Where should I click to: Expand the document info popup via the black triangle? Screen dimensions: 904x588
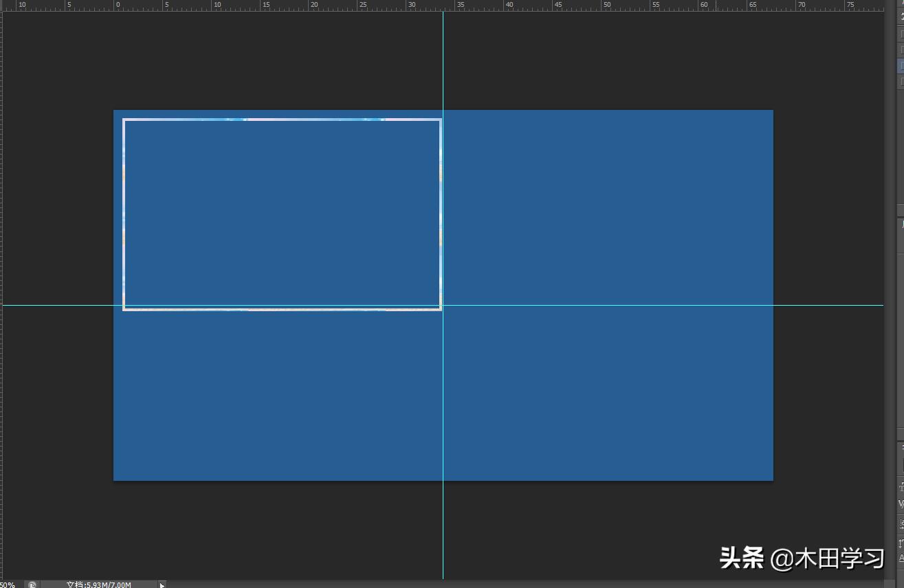click(162, 585)
